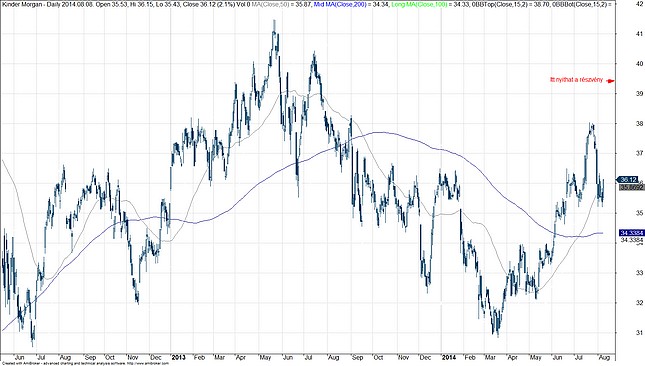Click the 39 price axis label

click(x=640, y=94)
